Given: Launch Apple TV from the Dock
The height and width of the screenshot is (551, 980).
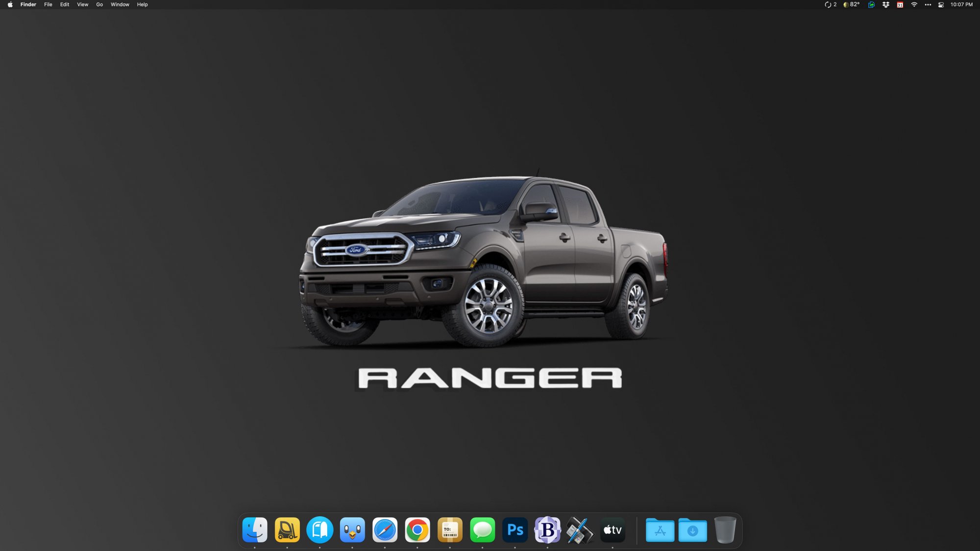Looking at the screenshot, I should point(612,530).
